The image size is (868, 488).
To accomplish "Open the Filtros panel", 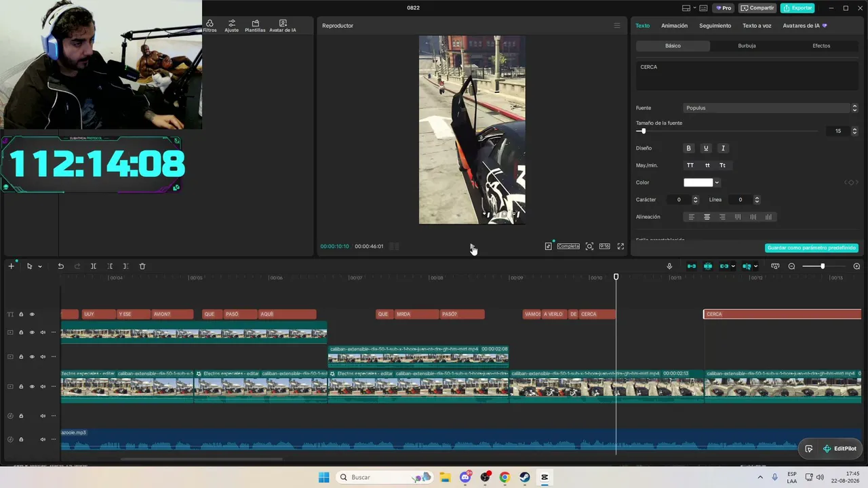I will (210, 26).
